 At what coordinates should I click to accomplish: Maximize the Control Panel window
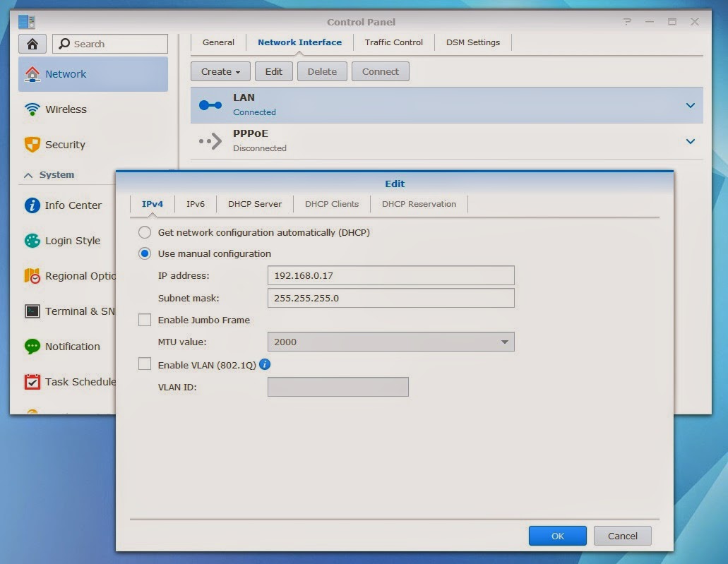[672, 22]
